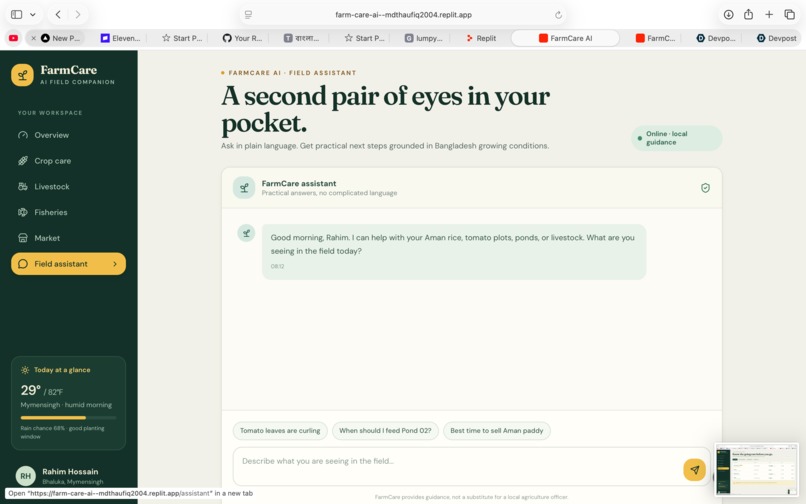Click the shield check icon in chat header
Screen dimensions: 806x504
(x=705, y=188)
